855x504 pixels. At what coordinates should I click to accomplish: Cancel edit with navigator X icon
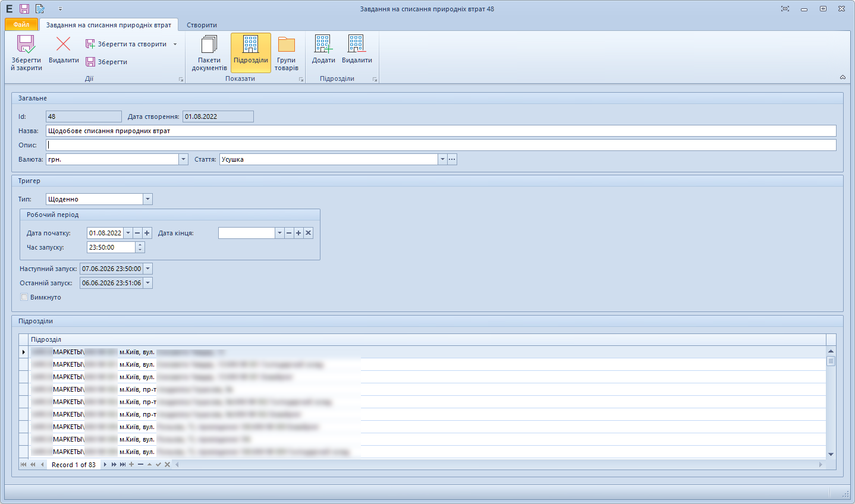[167, 465]
